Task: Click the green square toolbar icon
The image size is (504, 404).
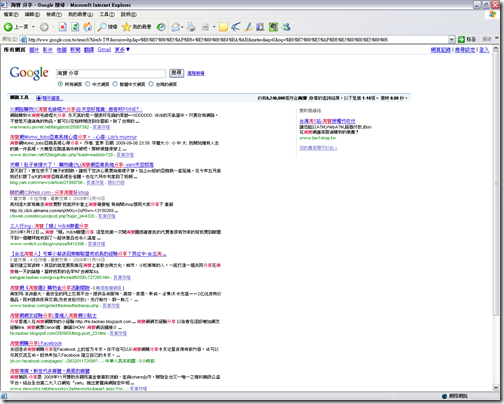Action: [273, 27]
